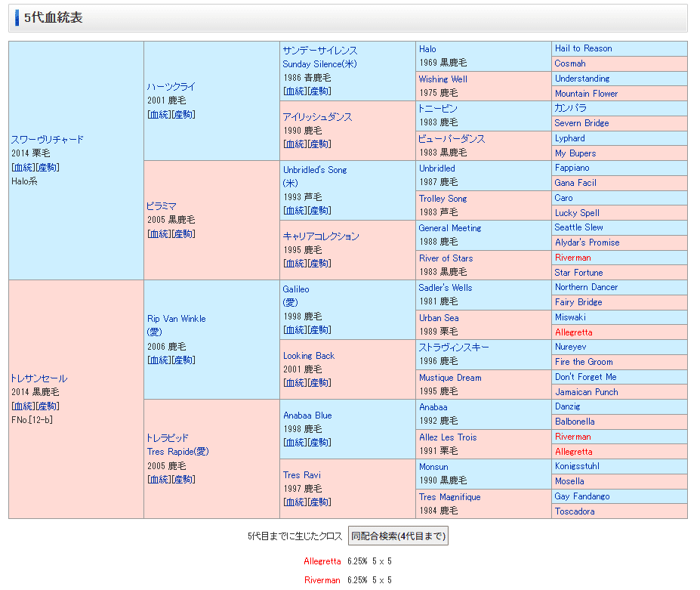Open the キャリアコレクション link

click(321, 236)
